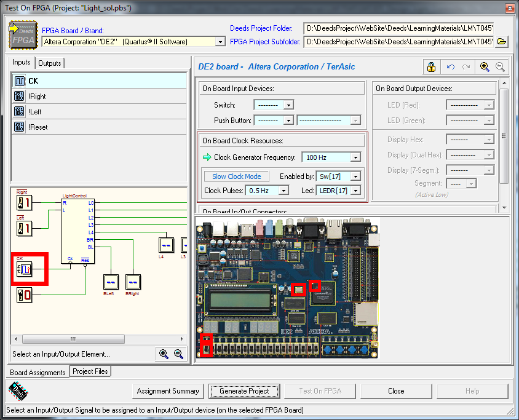Close the Test On FPGA window
This screenshot has height=420, width=519.
510,8
